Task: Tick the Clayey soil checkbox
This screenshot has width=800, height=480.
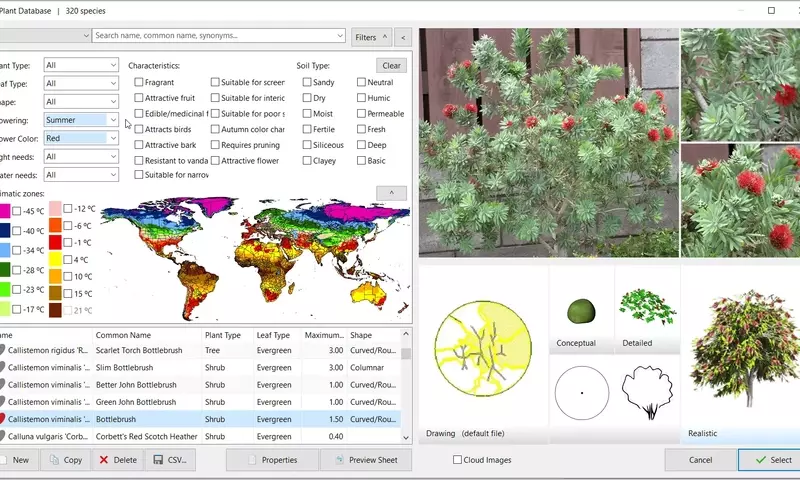Action: (x=307, y=161)
